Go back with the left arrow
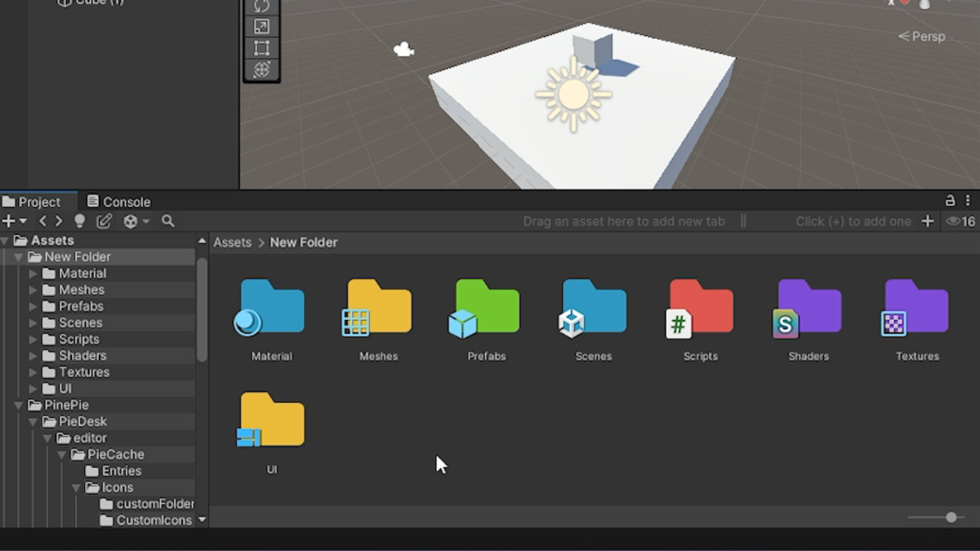 tap(43, 221)
